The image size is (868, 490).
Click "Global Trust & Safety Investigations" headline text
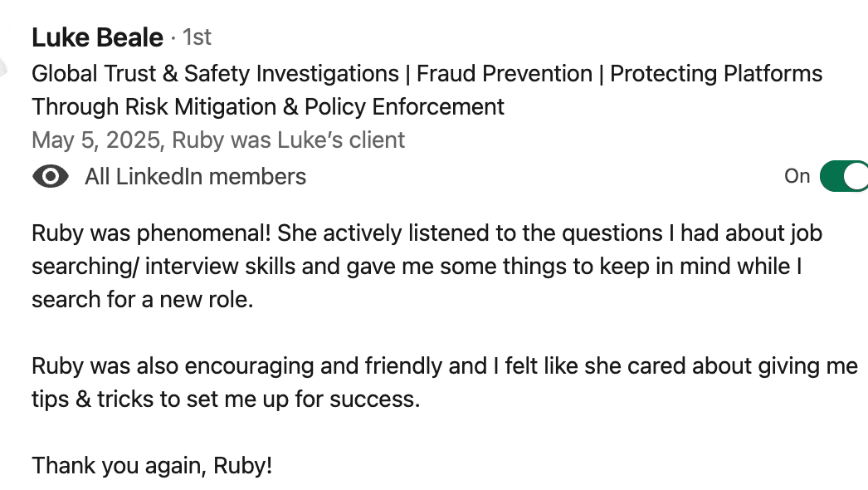215,74
